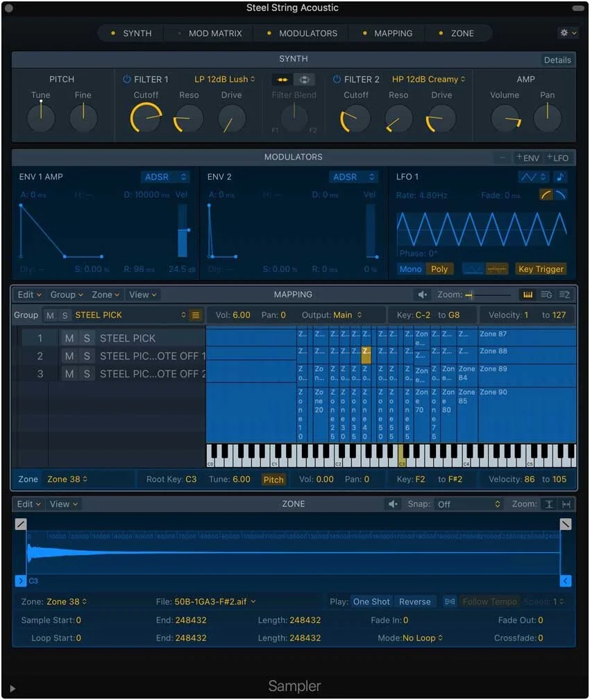The width and height of the screenshot is (590, 700).
Task: Select the keyboard view icon in Mapping toolbar
Action: click(528, 294)
